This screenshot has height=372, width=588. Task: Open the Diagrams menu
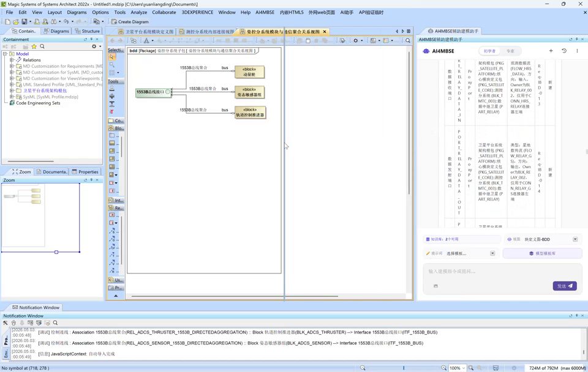[77, 12]
